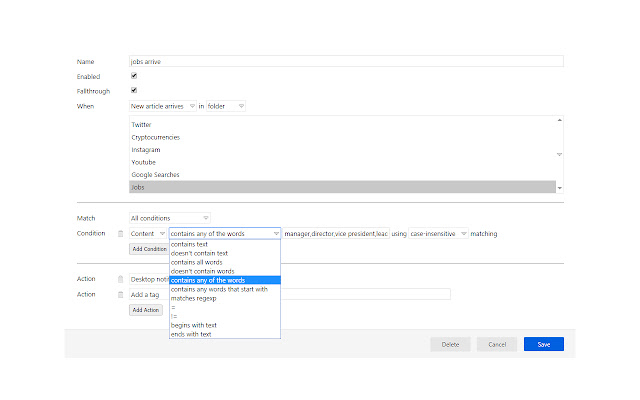Click trash icon beside Add a tag action
The image size is (640, 400).
[x=121, y=294]
